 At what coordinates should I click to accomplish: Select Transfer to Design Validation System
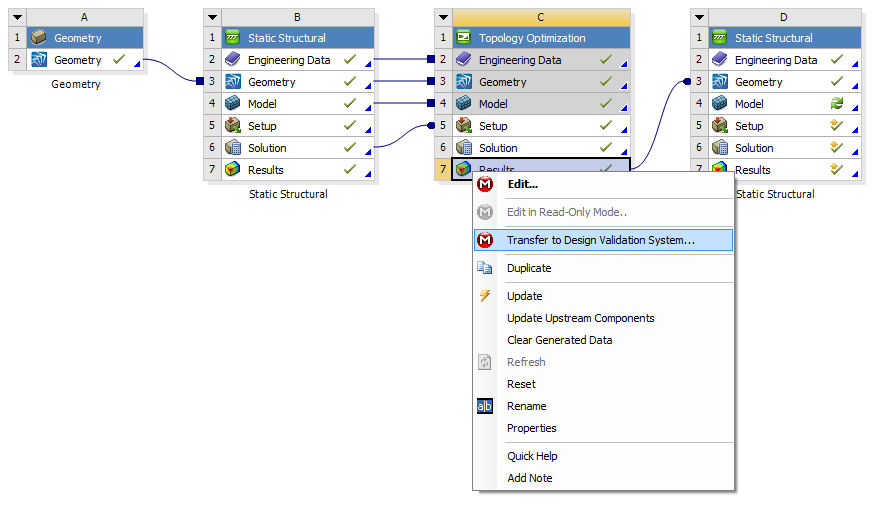click(x=603, y=240)
